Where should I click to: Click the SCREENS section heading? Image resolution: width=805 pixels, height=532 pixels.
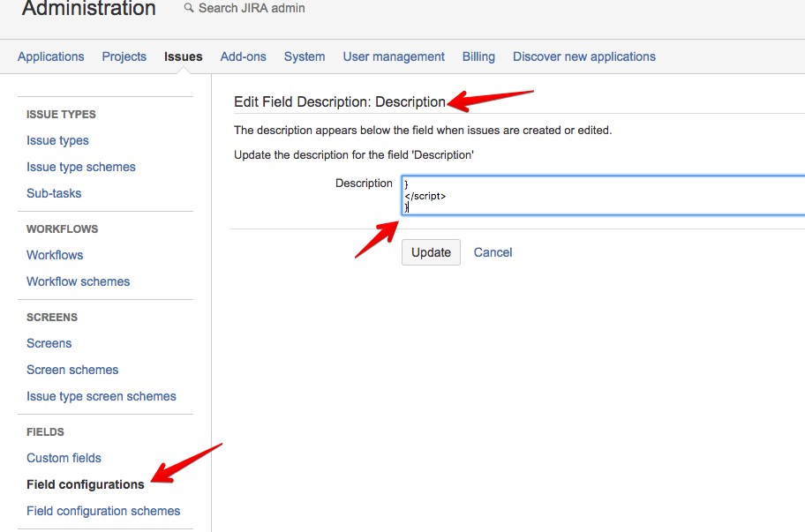pos(52,318)
